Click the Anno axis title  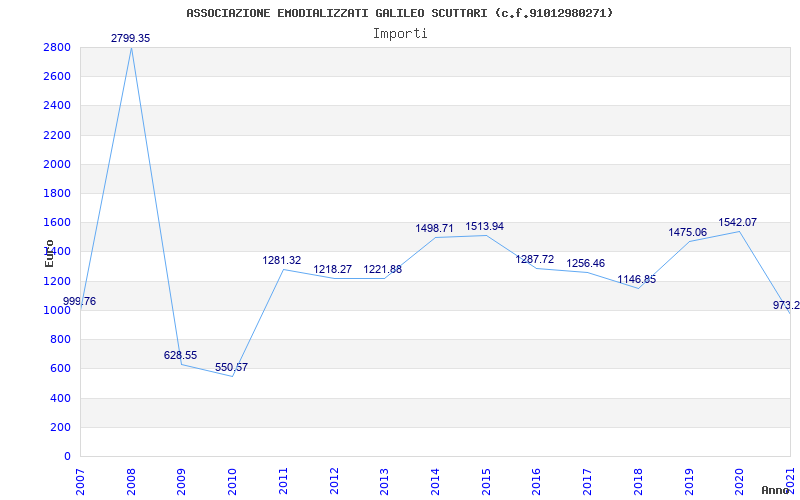tap(775, 490)
